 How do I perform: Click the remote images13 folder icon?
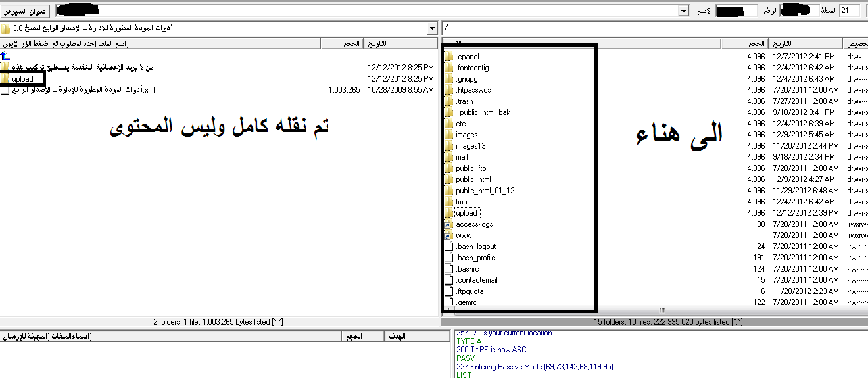tap(449, 146)
